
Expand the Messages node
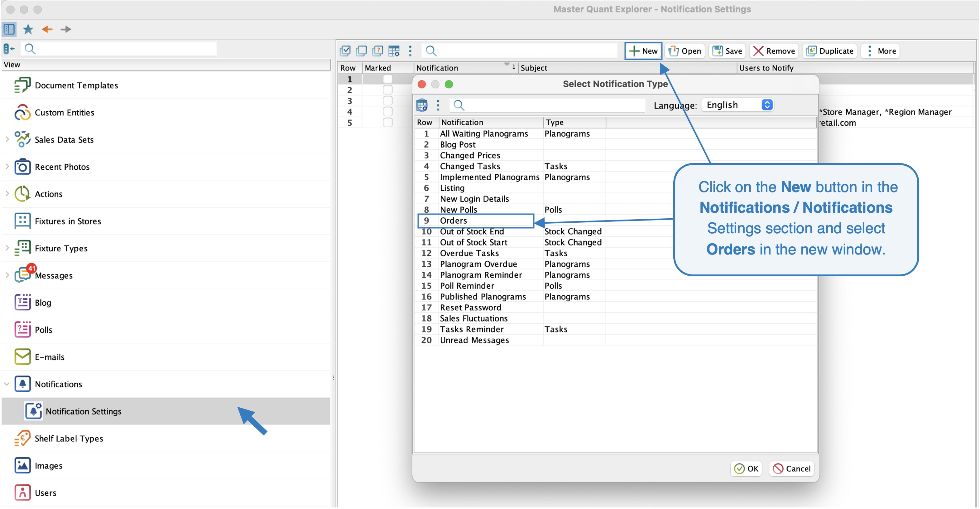[x=7, y=275]
